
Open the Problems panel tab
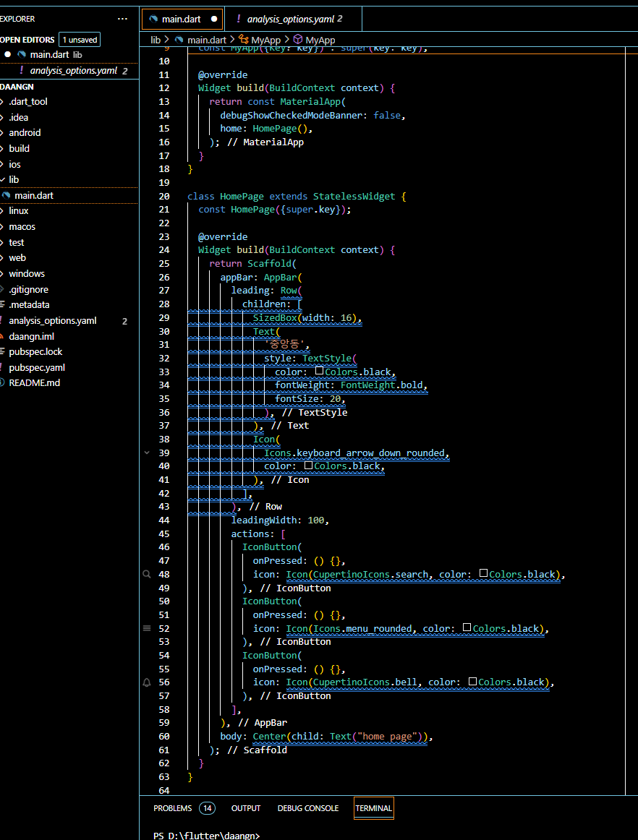(x=173, y=808)
